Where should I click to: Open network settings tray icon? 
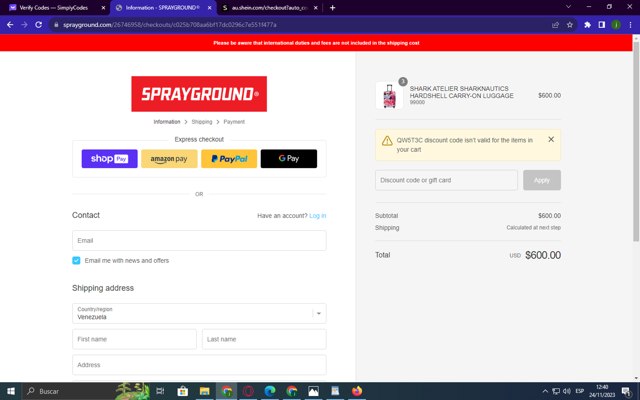pos(556,391)
